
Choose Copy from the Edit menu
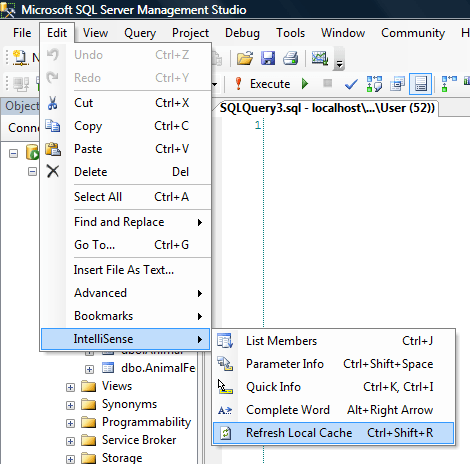[126, 126]
